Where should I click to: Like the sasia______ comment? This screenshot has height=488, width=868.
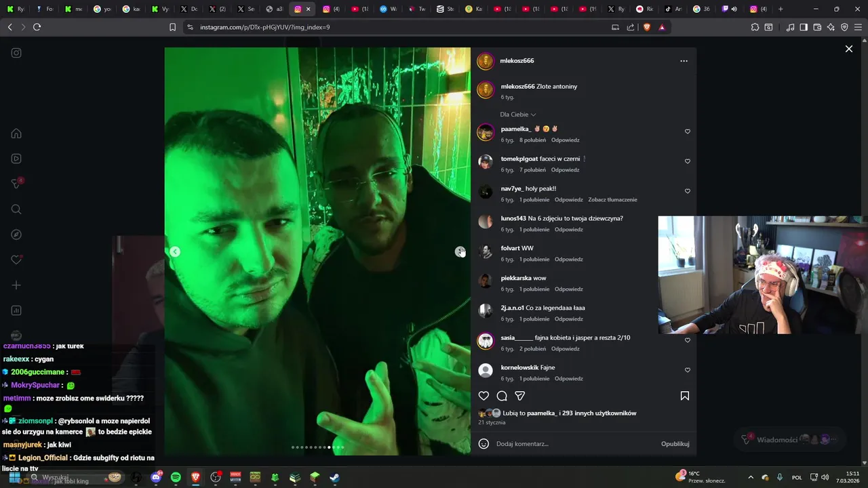pos(688,340)
